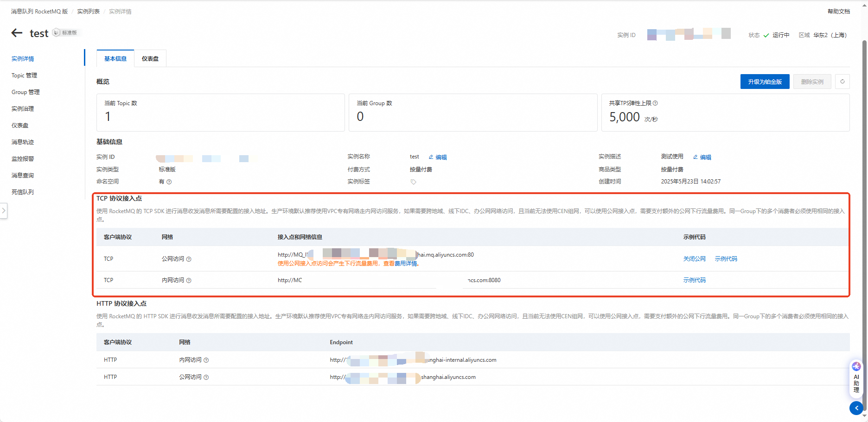Click the pencil edit icon beside 实例名称
Screen dimensions: 868x422
click(x=431, y=157)
